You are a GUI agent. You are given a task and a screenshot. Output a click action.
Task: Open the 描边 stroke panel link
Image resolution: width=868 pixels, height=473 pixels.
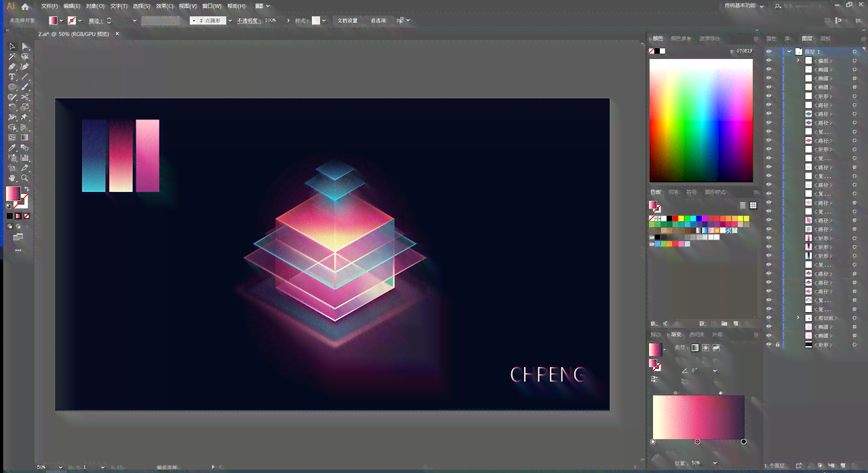tap(95, 20)
